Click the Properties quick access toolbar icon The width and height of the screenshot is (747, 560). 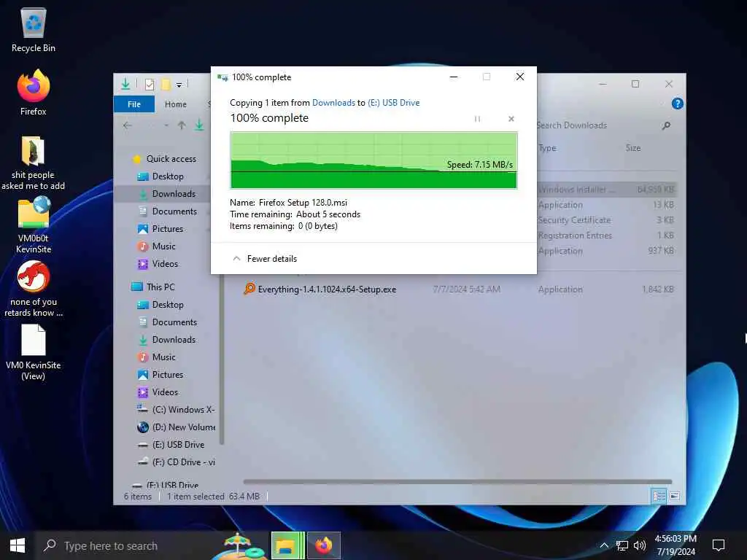click(x=150, y=85)
